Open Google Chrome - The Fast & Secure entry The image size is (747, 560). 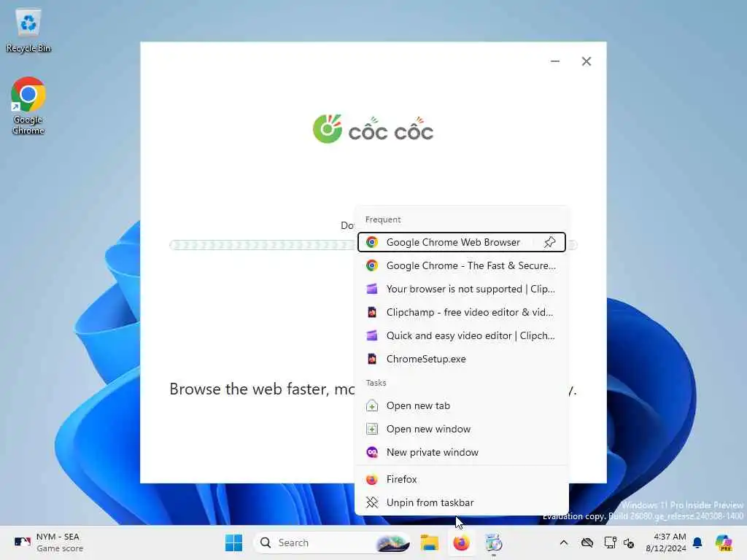461,265
